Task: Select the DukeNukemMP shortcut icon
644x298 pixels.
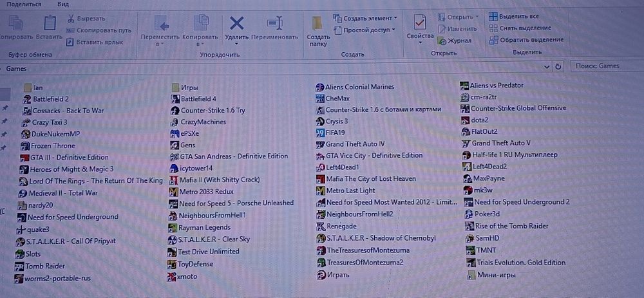Action: click(26, 134)
